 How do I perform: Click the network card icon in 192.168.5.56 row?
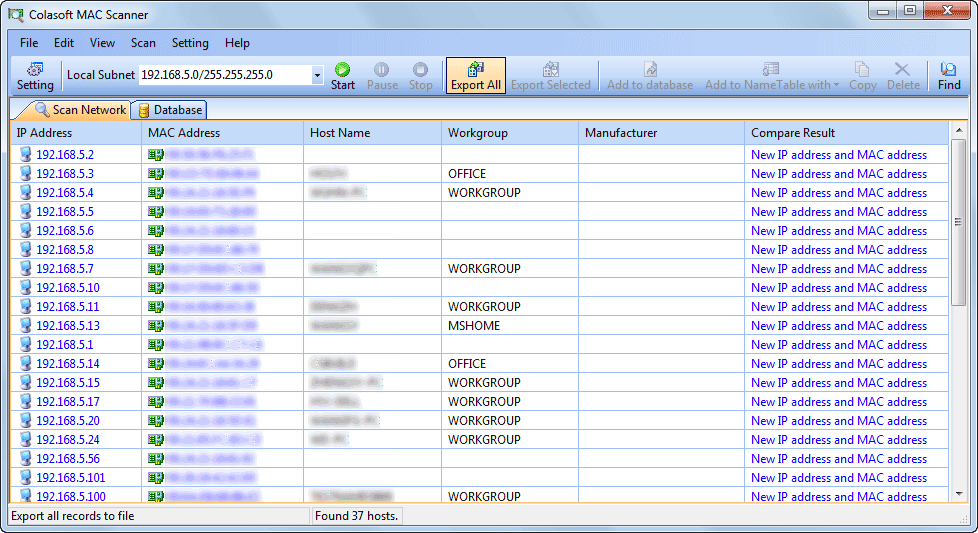(x=156, y=459)
